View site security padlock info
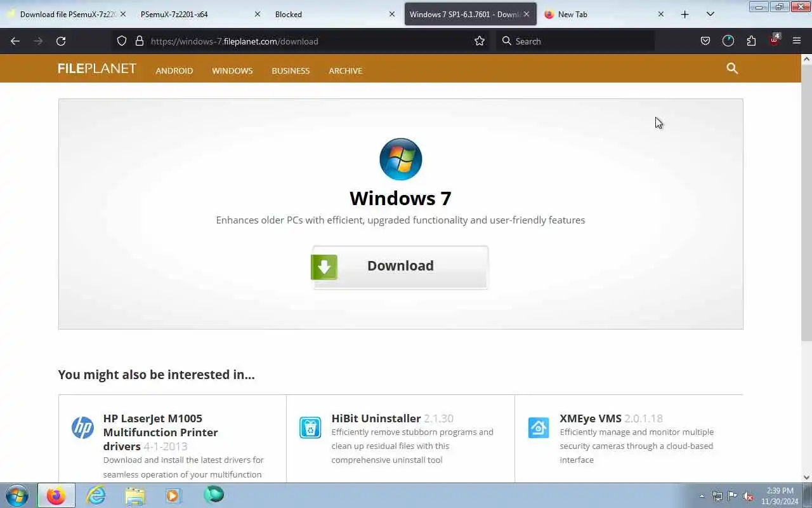 coord(140,41)
